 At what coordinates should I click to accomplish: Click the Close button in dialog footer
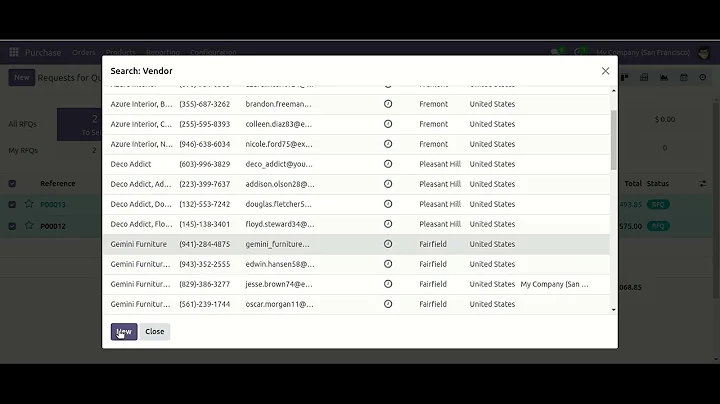tap(155, 331)
